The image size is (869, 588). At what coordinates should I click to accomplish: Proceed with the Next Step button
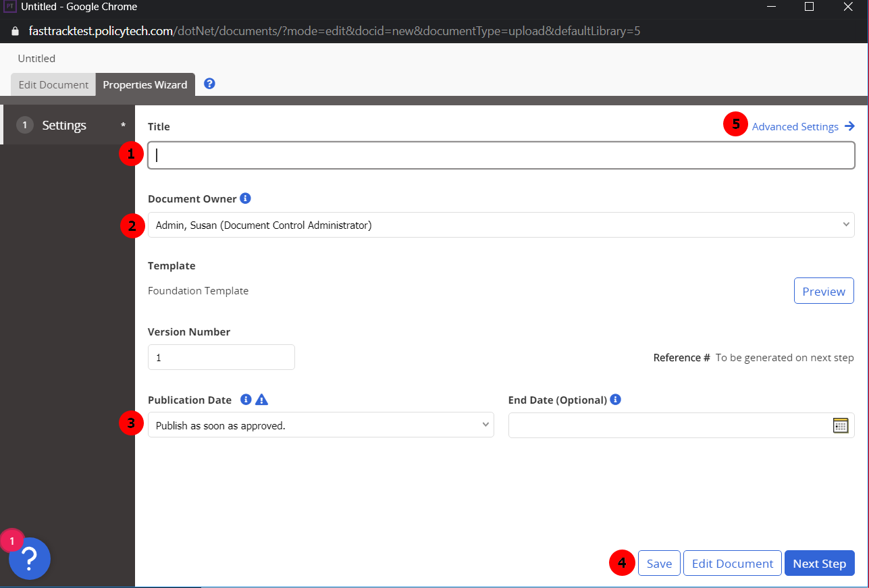819,563
